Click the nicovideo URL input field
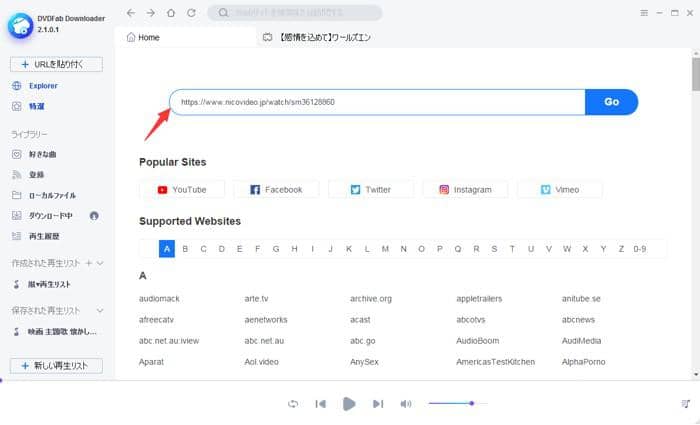 [x=377, y=102]
